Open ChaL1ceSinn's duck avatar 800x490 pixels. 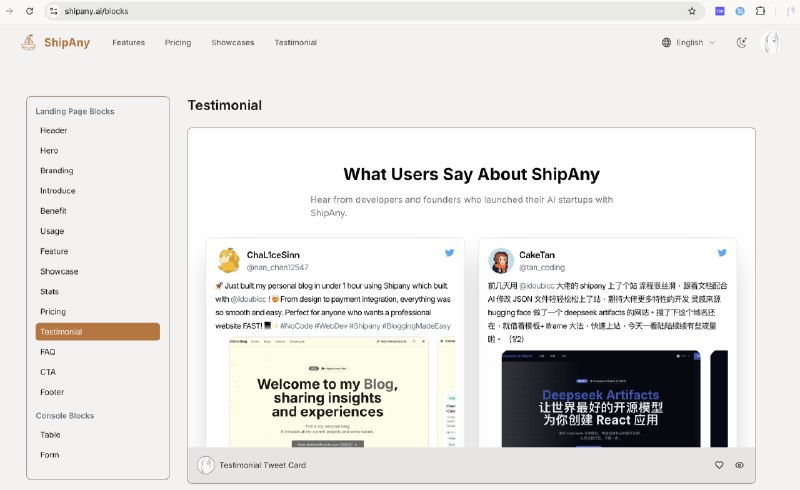pyautogui.click(x=229, y=260)
